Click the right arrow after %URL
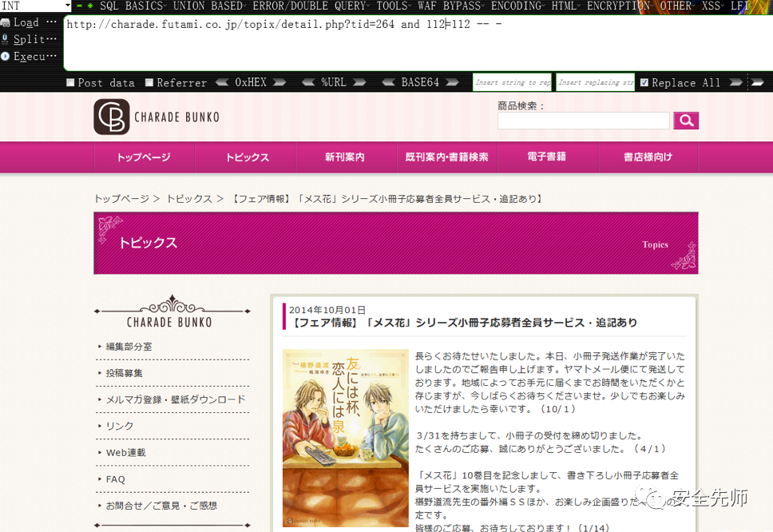This screenshot has height=532, width=773. tap(359, 82)
